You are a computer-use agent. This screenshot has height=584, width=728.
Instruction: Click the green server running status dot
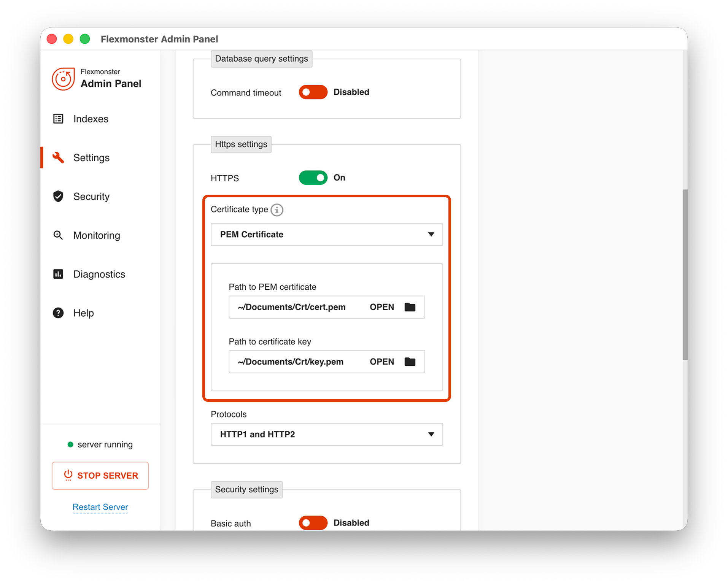[x=70, y=444]
